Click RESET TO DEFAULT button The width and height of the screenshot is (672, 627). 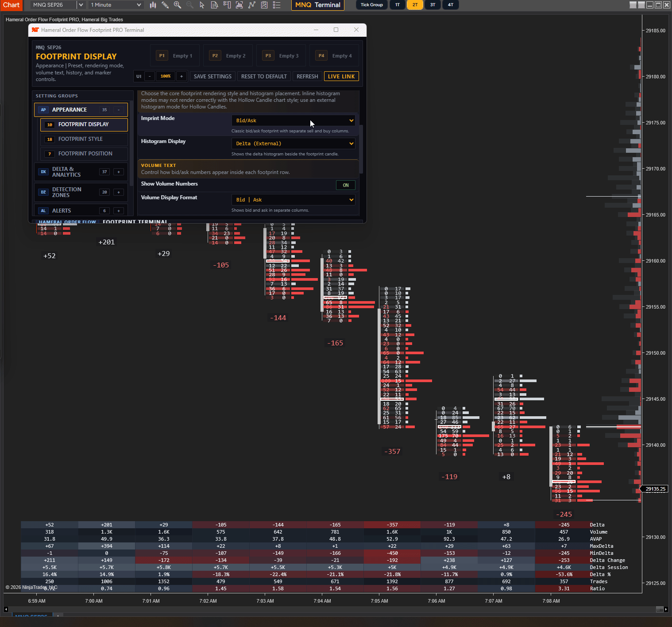[x=264, y=76]
